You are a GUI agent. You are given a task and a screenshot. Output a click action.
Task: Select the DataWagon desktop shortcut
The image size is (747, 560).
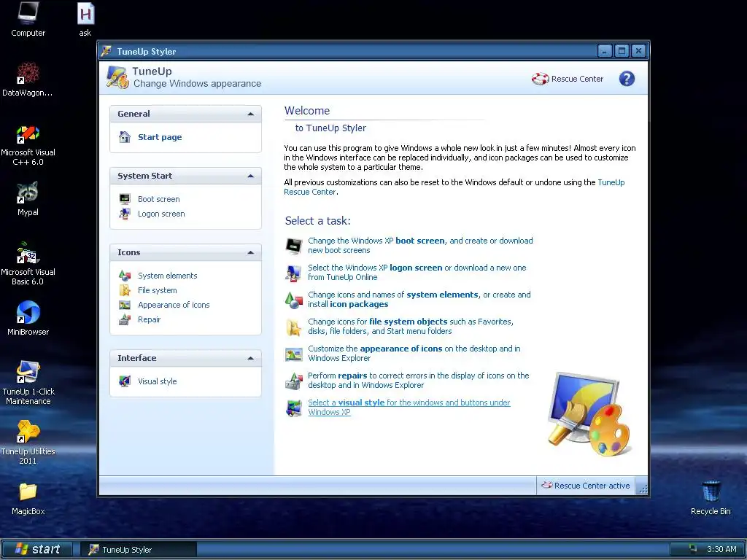[x=28, y=79]
